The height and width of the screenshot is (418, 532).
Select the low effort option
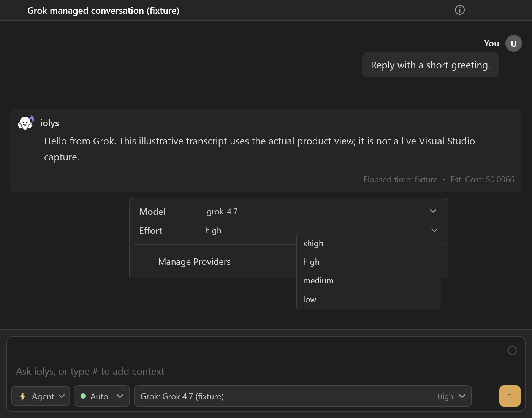coord(369,299)
